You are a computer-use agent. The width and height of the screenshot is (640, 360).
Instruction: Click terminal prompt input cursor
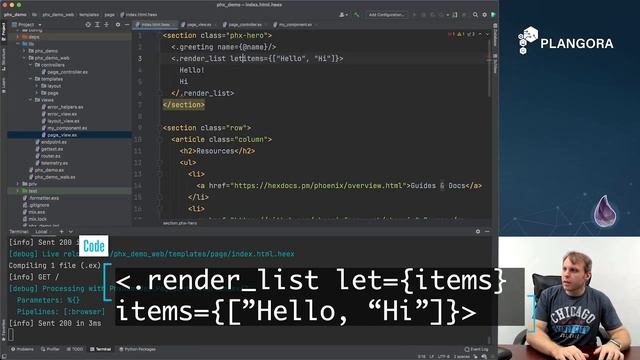(11, 335)
